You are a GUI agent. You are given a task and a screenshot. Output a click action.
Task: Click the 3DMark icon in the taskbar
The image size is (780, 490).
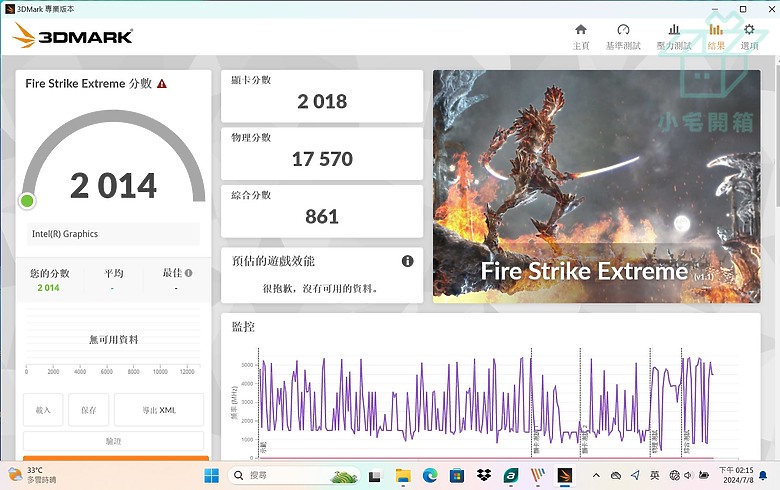tap(564, 476)
